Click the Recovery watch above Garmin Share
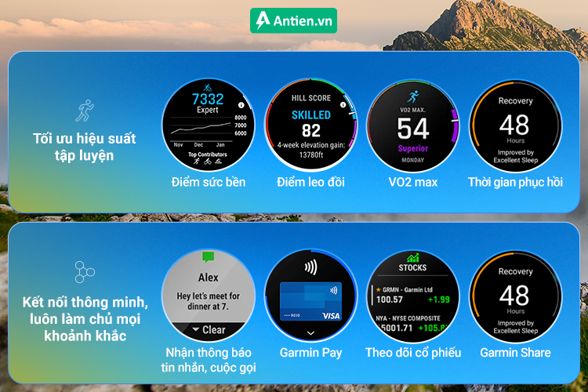This screenshot has width=588, height=392. point(515,296)
